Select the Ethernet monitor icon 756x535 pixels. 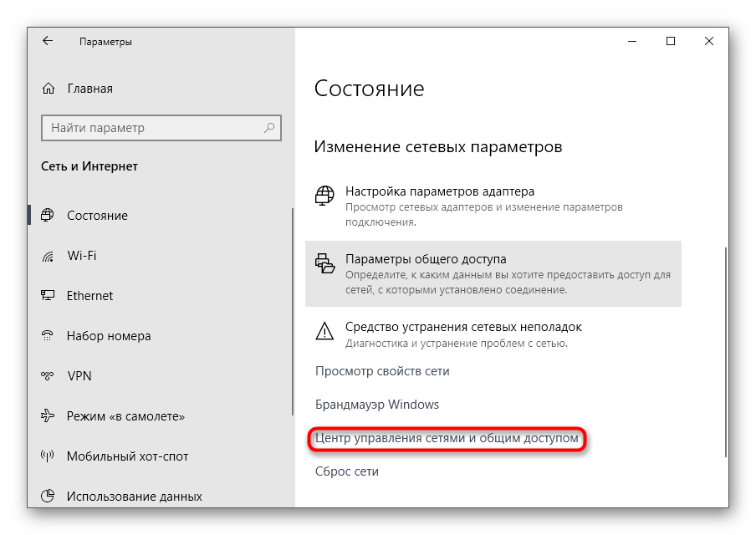[x=47, y=295]
